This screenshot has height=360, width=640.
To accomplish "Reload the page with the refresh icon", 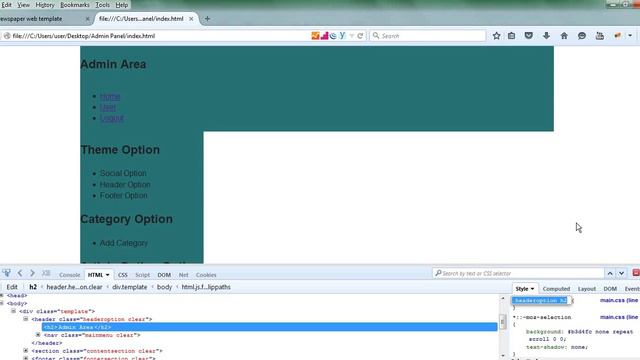I will point(360,36).
